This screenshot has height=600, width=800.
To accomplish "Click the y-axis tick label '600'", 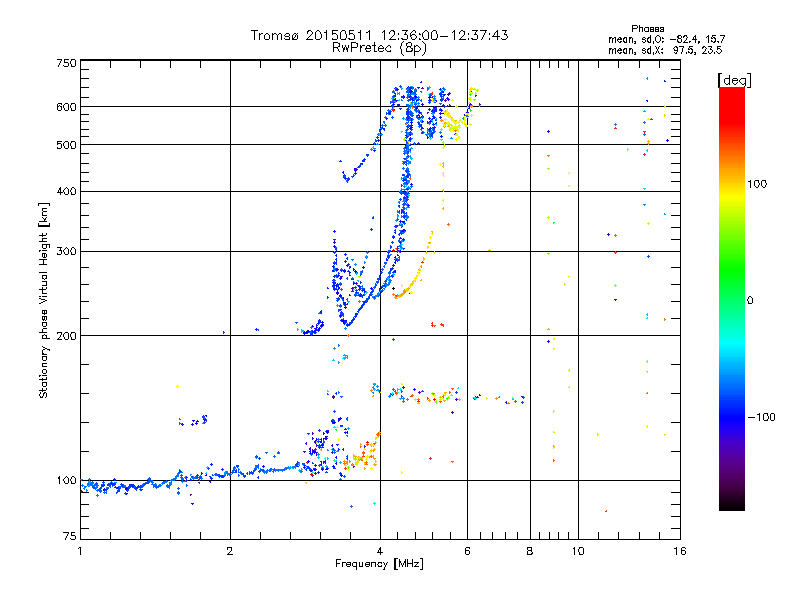I will point(66,107).
